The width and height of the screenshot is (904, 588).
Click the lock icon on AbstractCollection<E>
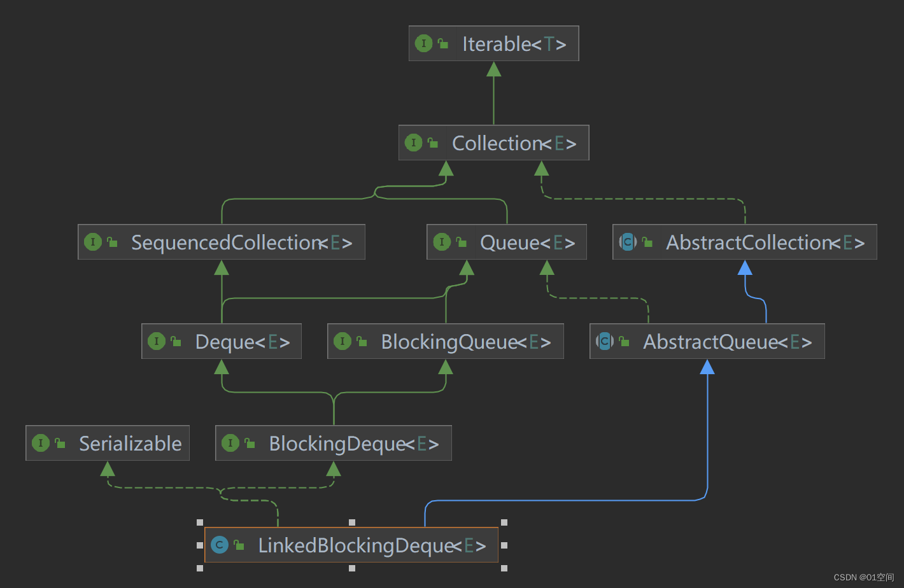tap(647, 242)
